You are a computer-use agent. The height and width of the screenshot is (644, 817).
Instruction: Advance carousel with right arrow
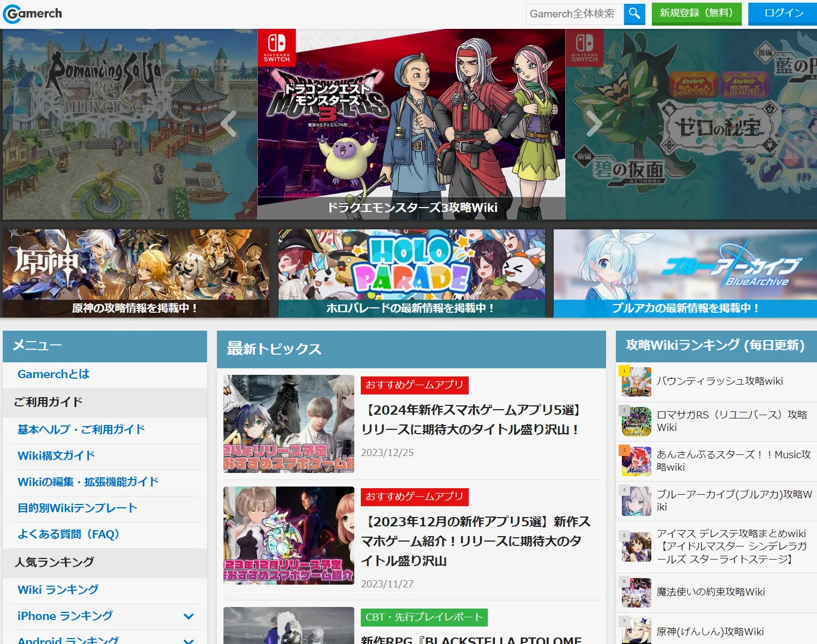594,124
